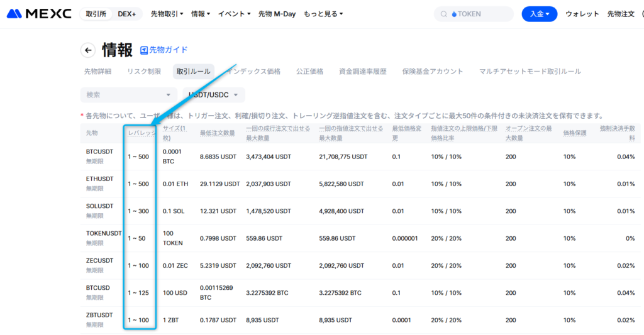Expand the イベント menu
The width and height of the screenshot is (644, 335).
[x=234, y=14]
